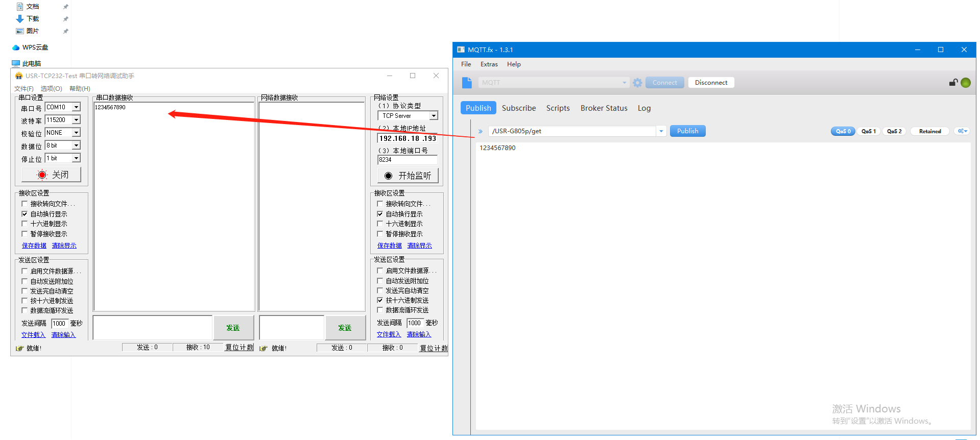Click 清除显示 link under serial receive settings
This screenshot has height=440, width=980.
[x=64, y=246]
